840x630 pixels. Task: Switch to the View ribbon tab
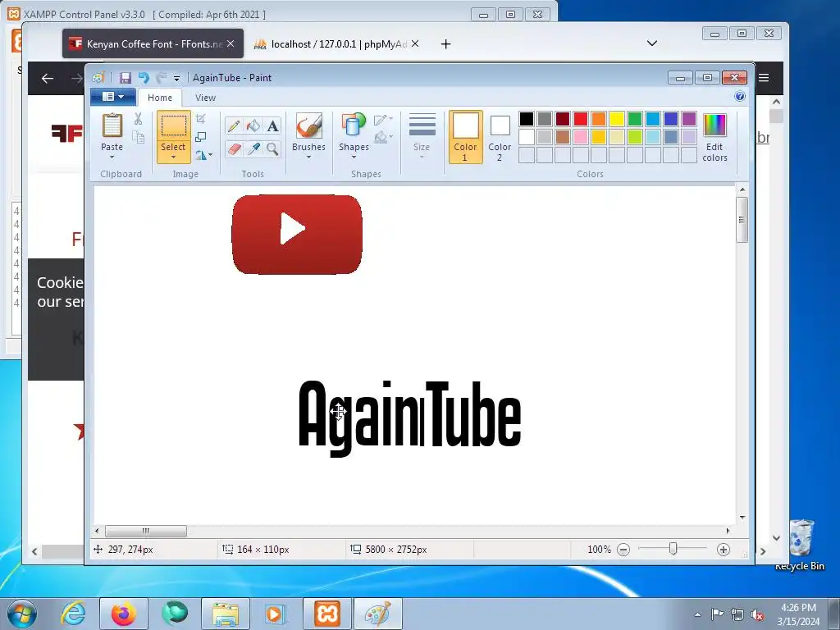(205, 98)
